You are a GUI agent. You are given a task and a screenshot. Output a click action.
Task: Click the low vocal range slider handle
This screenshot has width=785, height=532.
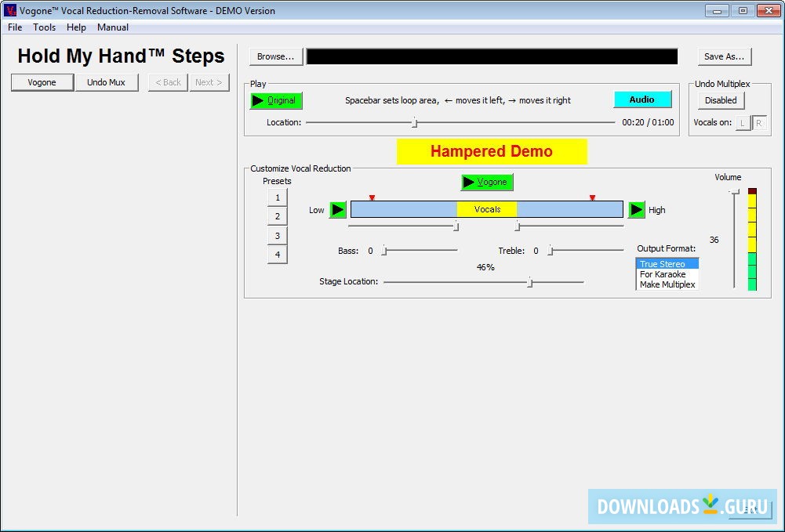tap(456, 226)
